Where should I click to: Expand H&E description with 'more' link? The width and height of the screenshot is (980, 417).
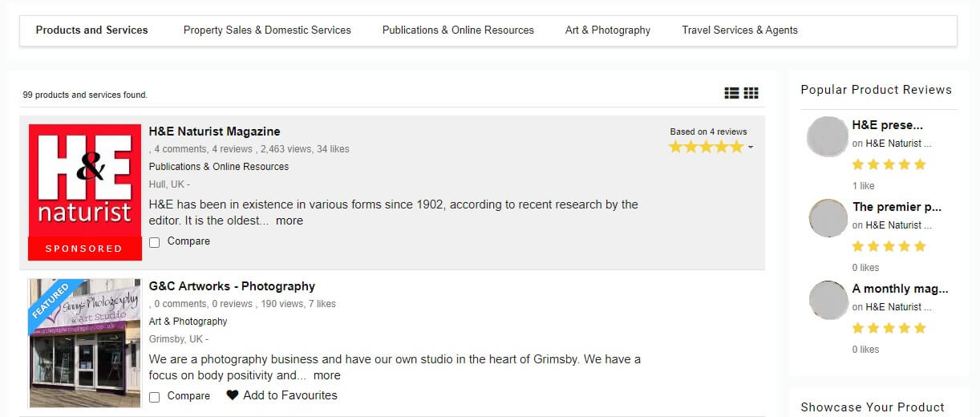tap(290, 221)
